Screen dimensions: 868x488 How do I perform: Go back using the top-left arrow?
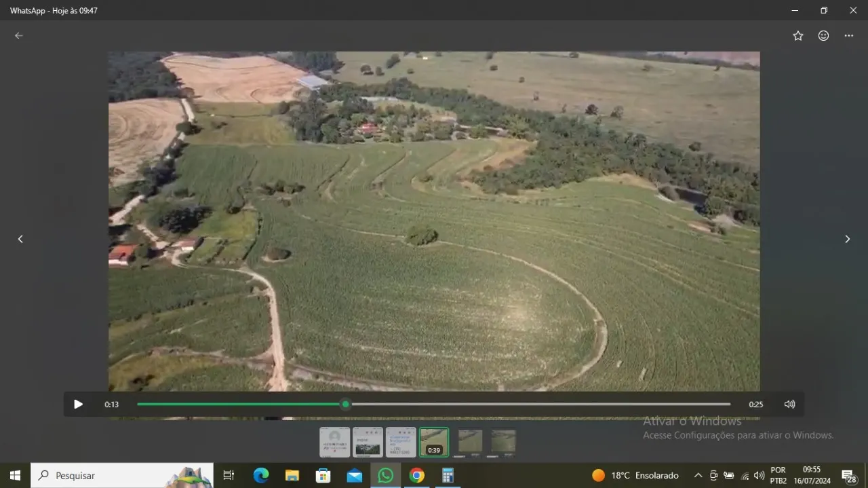coord(19,36)
